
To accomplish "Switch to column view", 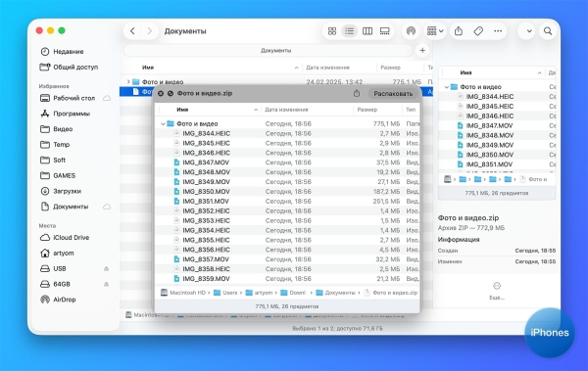I will click(367, 31).
